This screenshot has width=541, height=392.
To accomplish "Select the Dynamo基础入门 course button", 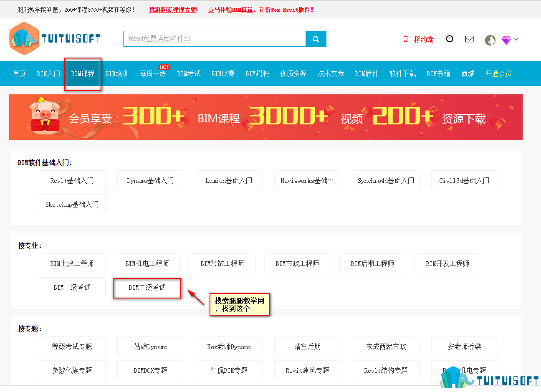I will 151,180.
